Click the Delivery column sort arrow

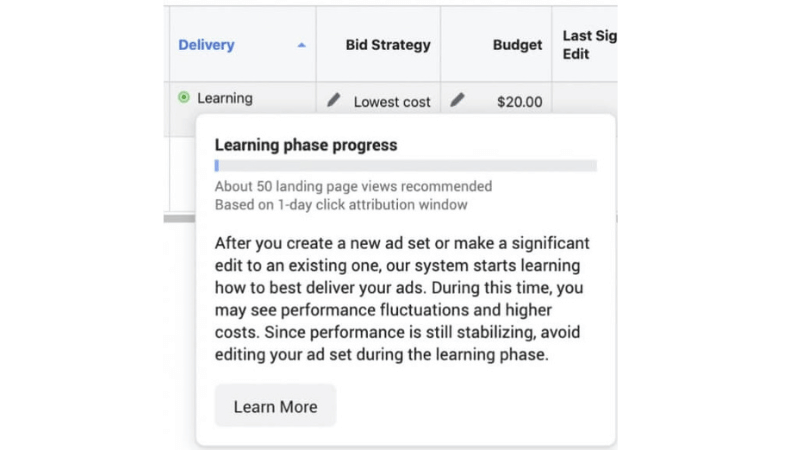pos(302,45)
